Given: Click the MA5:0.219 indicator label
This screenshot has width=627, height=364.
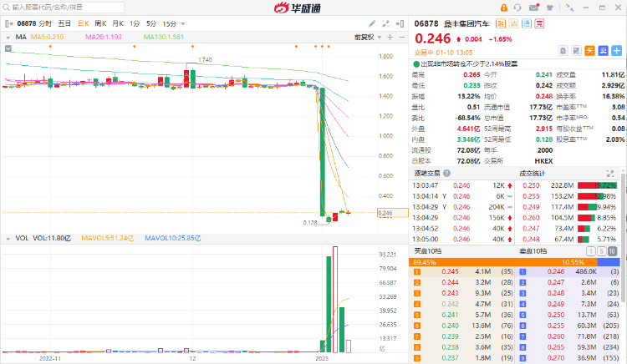Looking at the screenshot, I should pos(47,37).
